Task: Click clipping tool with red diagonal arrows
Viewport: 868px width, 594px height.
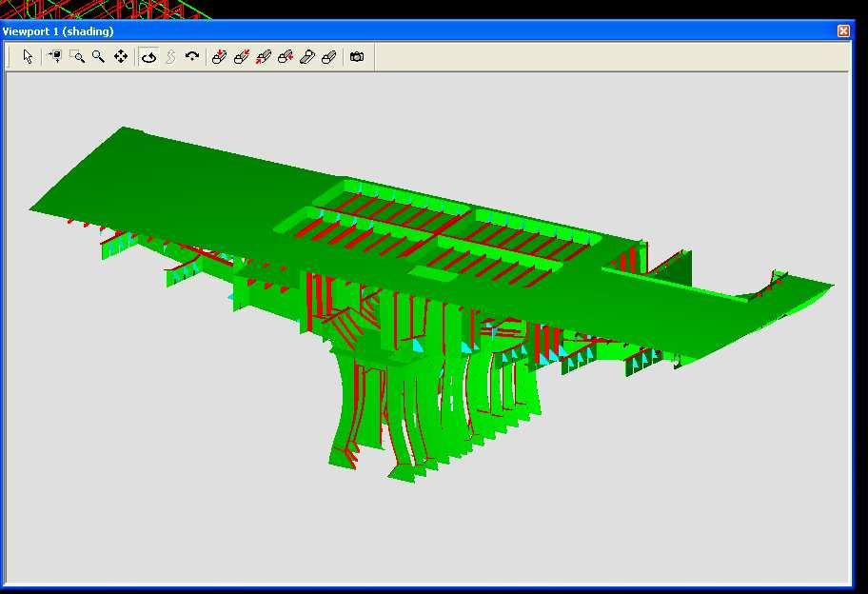Action: [242, 56]
